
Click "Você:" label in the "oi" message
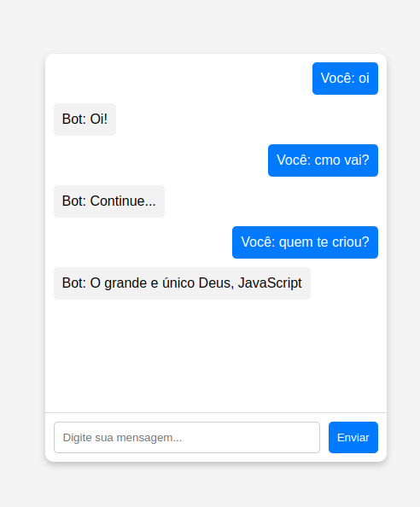[x=337, y=78]
